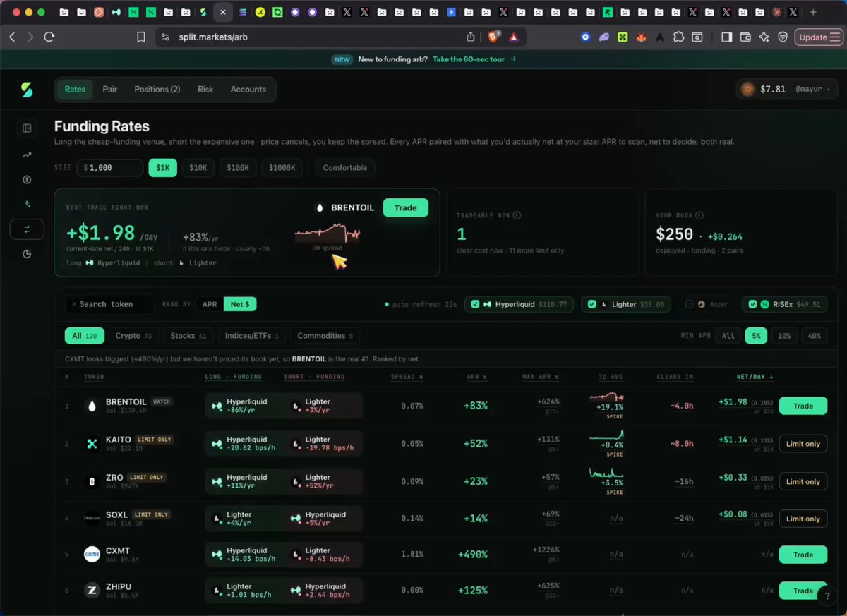Click Trade in the Best Trade card
This screenshot has width=847, height=616.
click(x=406, y=207)
